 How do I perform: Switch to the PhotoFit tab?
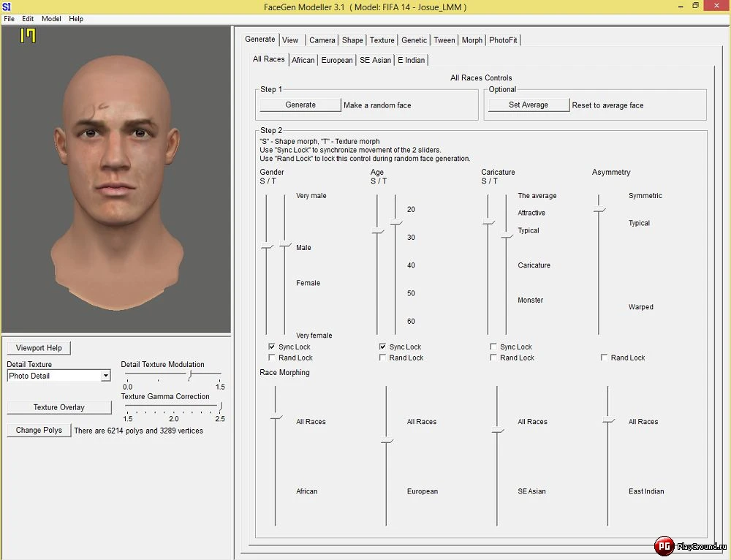pos(503,40)
